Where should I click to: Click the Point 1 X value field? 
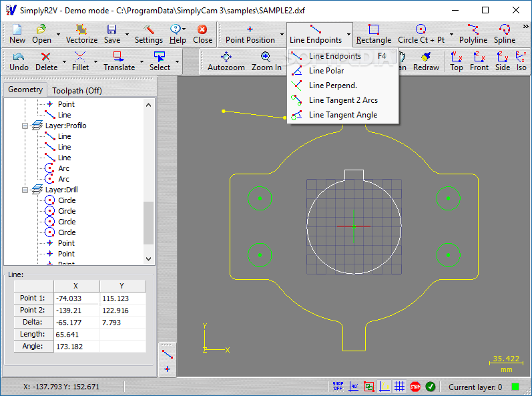pos(75,299)
